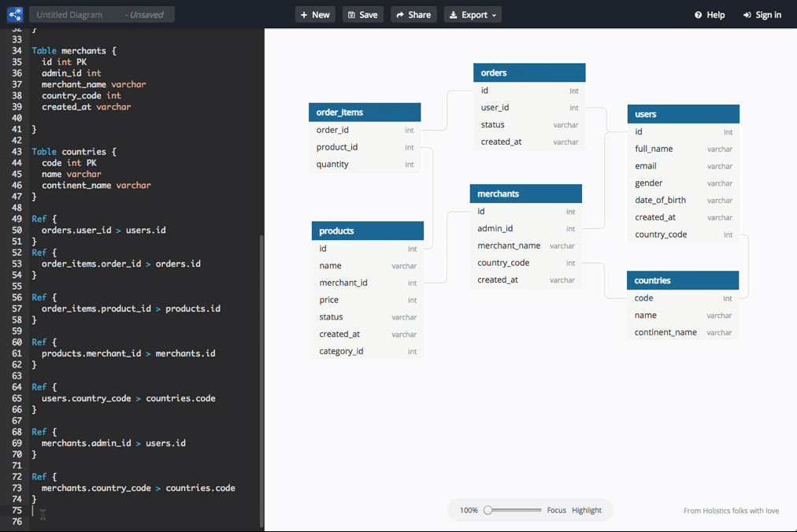Click the Sign in arrow icon
Image resolution: width=797 pixels, height=532 pixels.
tap(747, 13)
